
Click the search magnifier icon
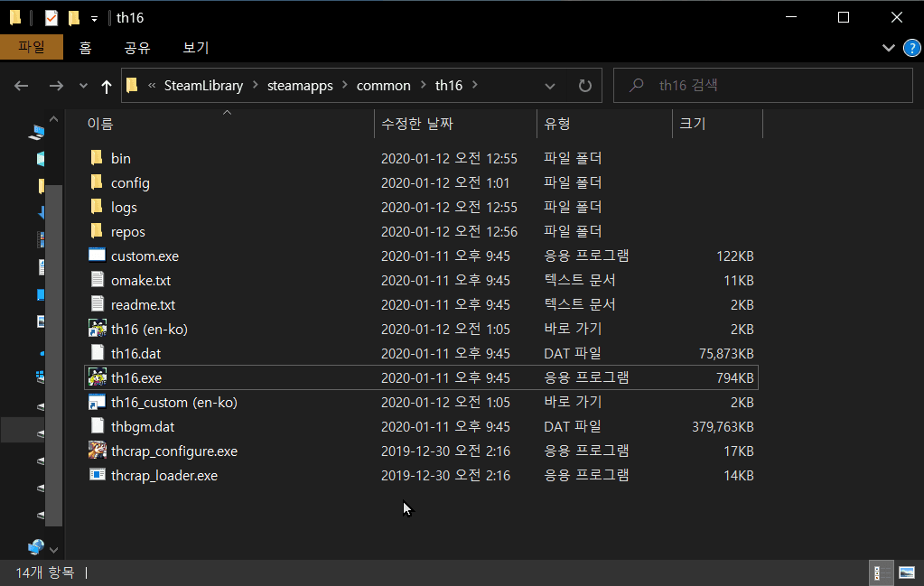pyautogui.click(x=637, y=86)
